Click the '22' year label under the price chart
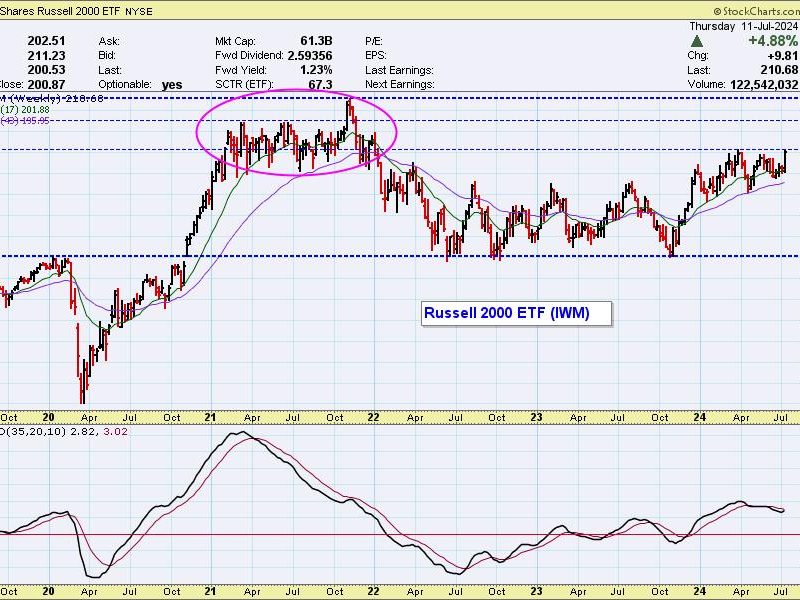Viewport: 800px width, 600px height. (x=373, y=418)
